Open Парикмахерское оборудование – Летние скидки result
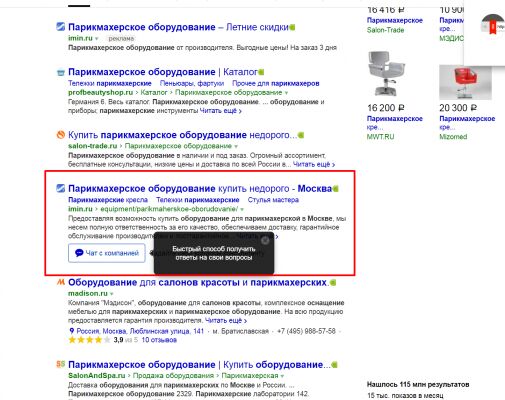Viewport: 505px width, 400px height. coord(178,27)
